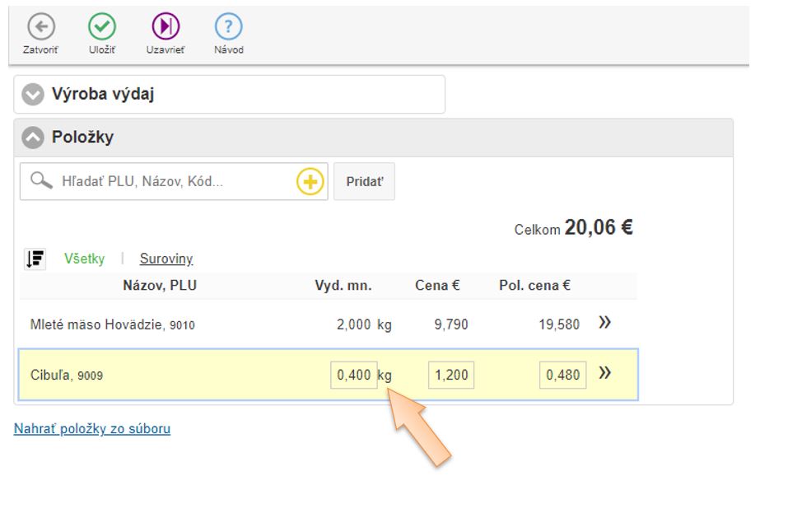788x532 pixels.
Task: Select the Všetky filter tab
Action: click(85, 259)
